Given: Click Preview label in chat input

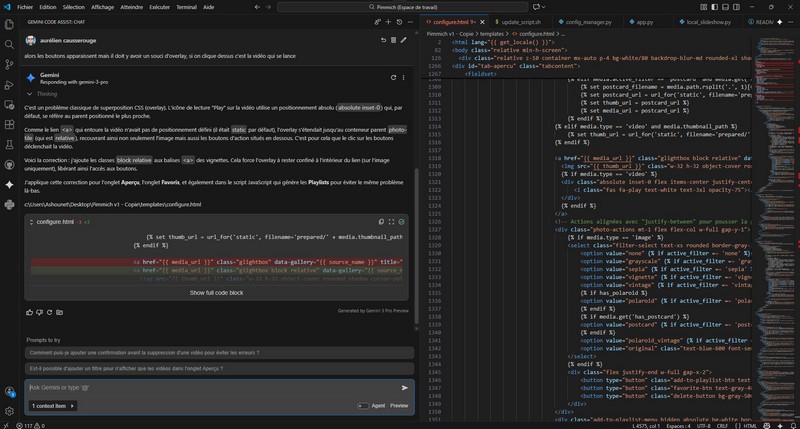Looking at the screenshot, I should pos(399,406).
